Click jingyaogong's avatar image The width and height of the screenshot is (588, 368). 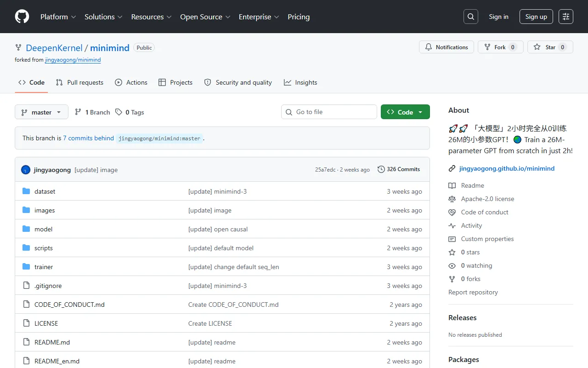point(26,170)
